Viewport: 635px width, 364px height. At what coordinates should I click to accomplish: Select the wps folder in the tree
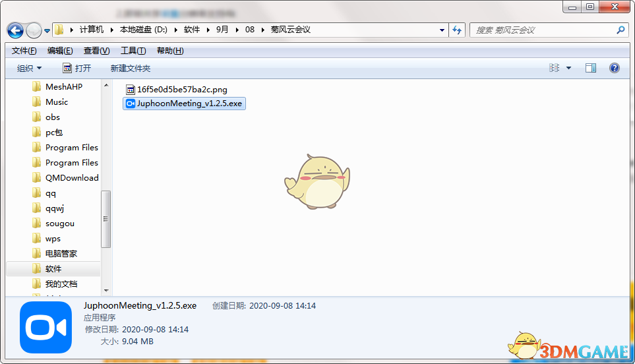tap(53, 239)
